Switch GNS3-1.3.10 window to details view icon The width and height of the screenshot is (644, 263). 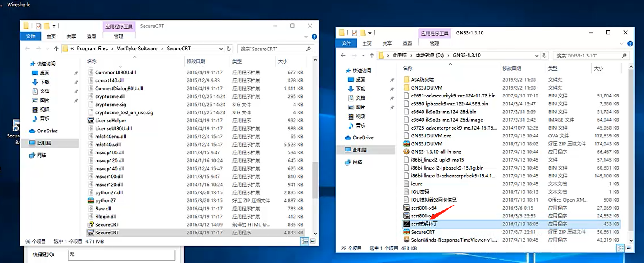pyautogui.click(x=620, y=248)
